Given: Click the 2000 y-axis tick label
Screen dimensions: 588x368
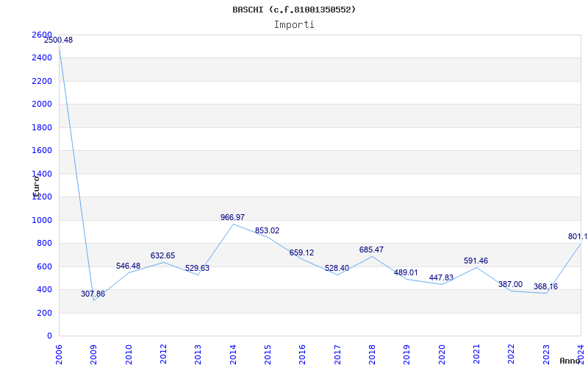Looking at the screenshot, I should pyautogui.click(x=42, y=104).
